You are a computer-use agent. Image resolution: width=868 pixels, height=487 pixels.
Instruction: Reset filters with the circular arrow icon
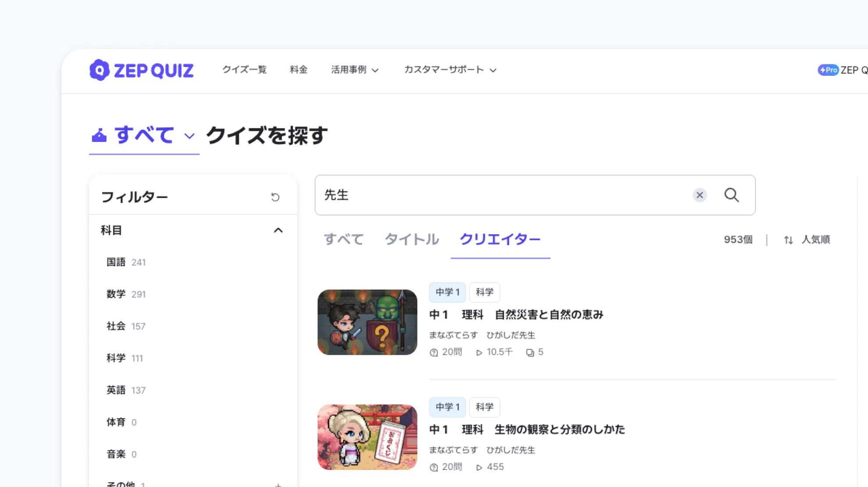pyautogui.click(x=275, y=197)
